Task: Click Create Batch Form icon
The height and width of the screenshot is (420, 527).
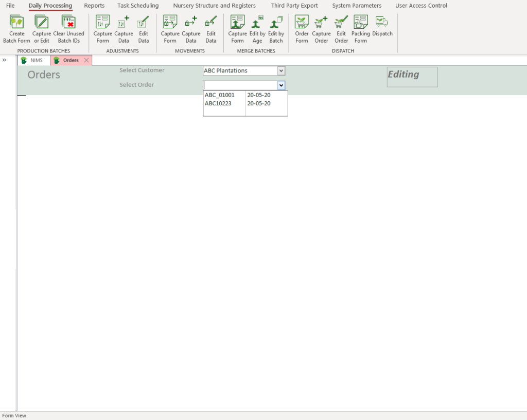Action: coord(16,23)
